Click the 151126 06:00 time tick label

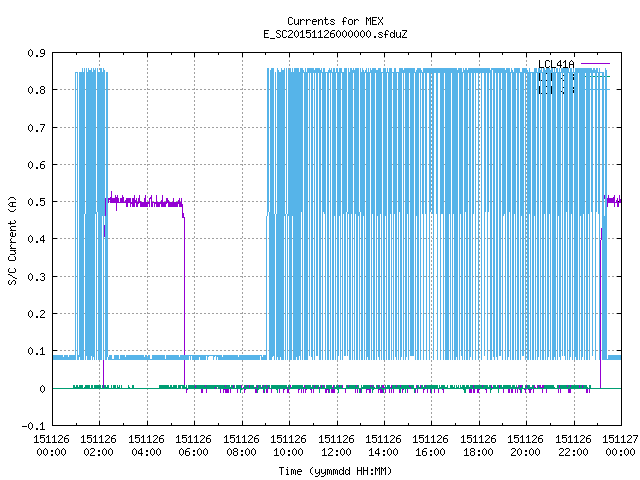(193, 446)
